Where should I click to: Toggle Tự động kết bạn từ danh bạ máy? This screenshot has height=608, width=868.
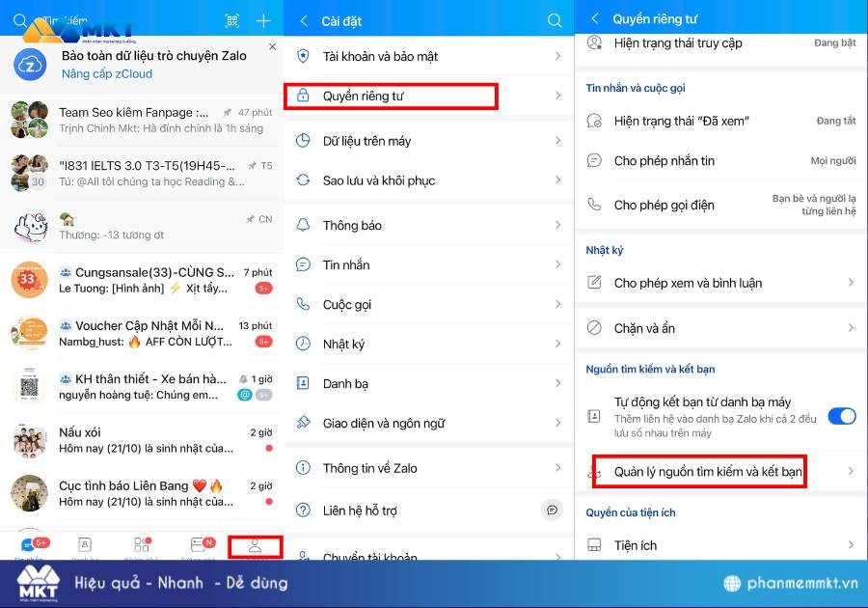click(842, 416)
